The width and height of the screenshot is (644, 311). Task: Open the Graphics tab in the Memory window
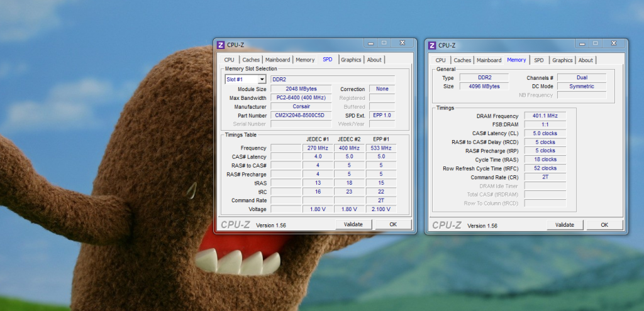[x=562, y=60]
